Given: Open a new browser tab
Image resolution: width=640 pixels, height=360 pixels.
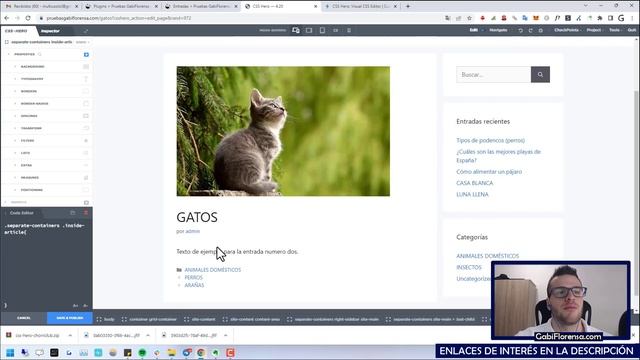Looking at the screenshot, I should tap(408, 7).
